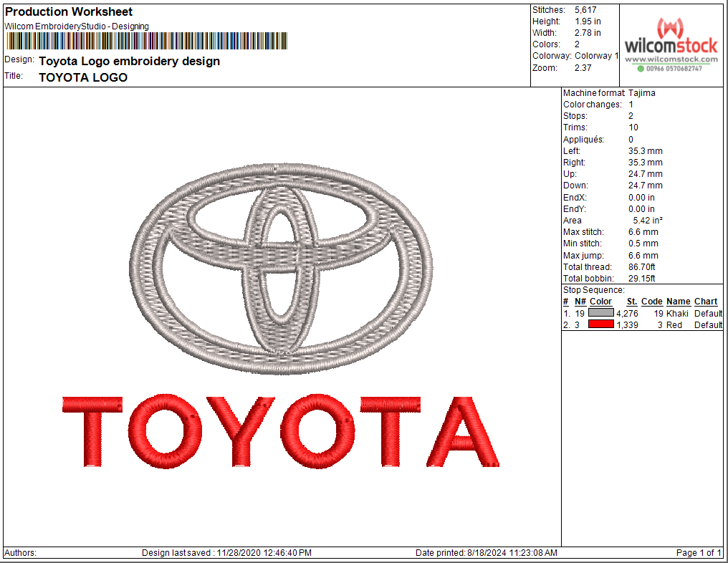Click the Width value 2.78 in
Viewport: 728px width, 563px height.
coord(588,33)
